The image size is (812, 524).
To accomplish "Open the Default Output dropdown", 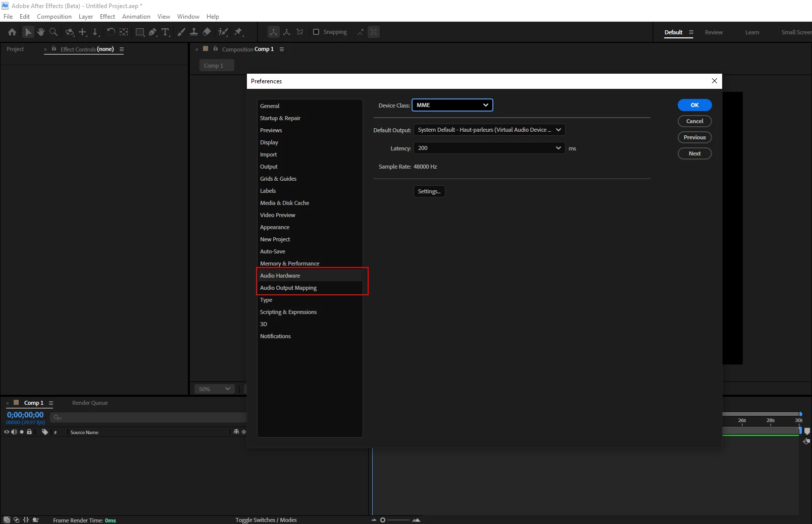I will coord(489,130).
